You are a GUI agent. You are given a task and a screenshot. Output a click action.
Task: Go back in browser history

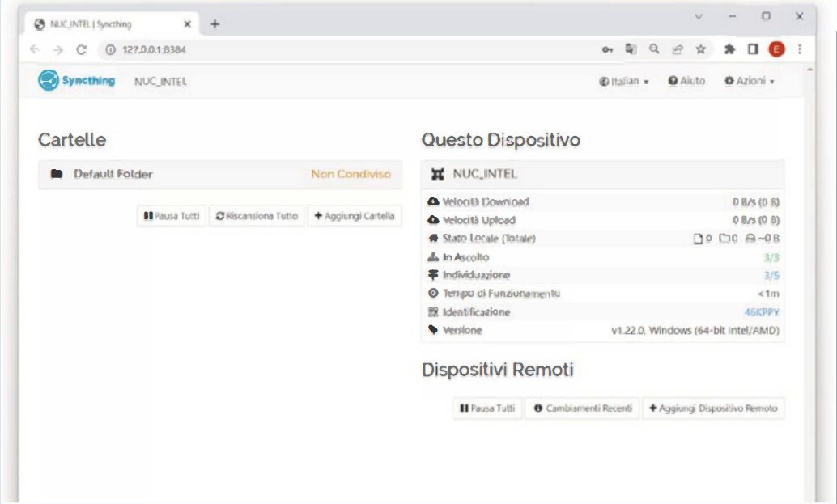(35, 49)
